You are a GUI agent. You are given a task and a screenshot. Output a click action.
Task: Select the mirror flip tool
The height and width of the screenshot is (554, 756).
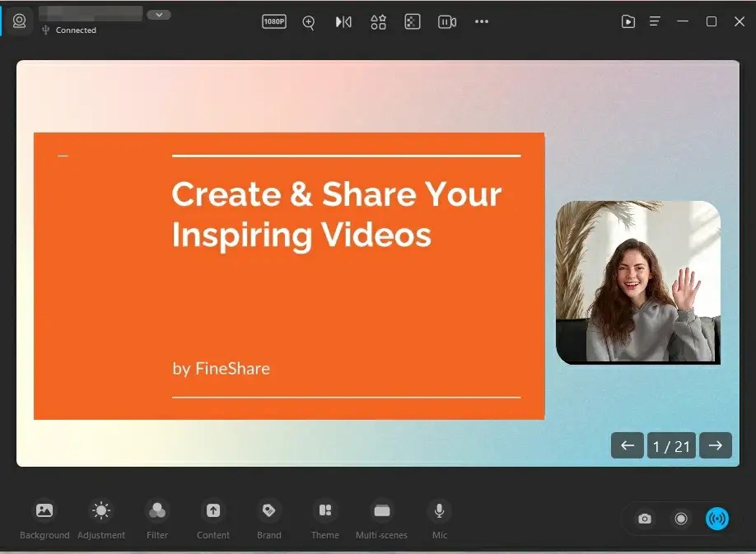343,21
